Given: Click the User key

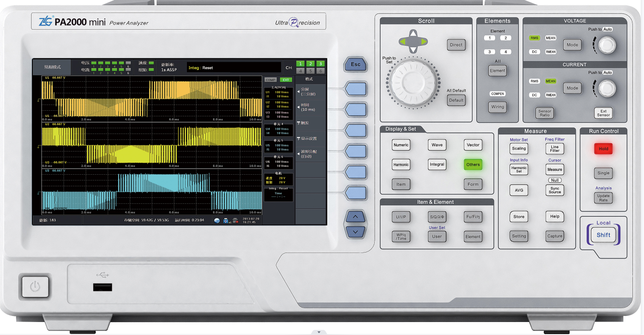Looking at the screenshot, I should click(437, 236).
